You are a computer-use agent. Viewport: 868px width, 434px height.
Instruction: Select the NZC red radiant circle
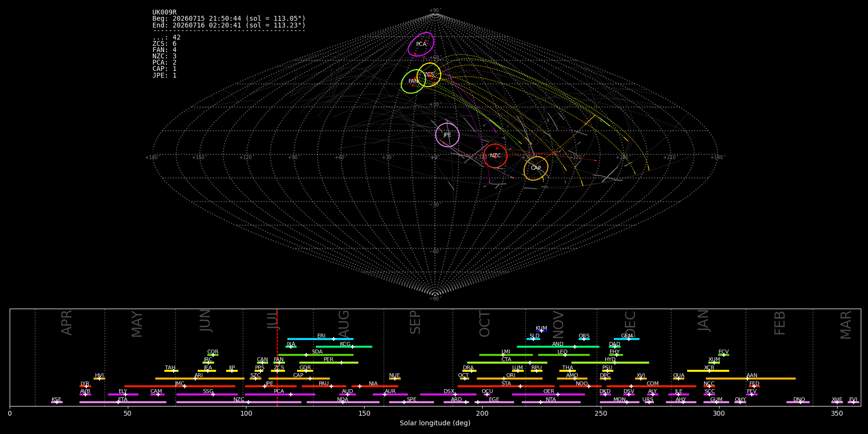pyautogui.click(x=495, y=156)
